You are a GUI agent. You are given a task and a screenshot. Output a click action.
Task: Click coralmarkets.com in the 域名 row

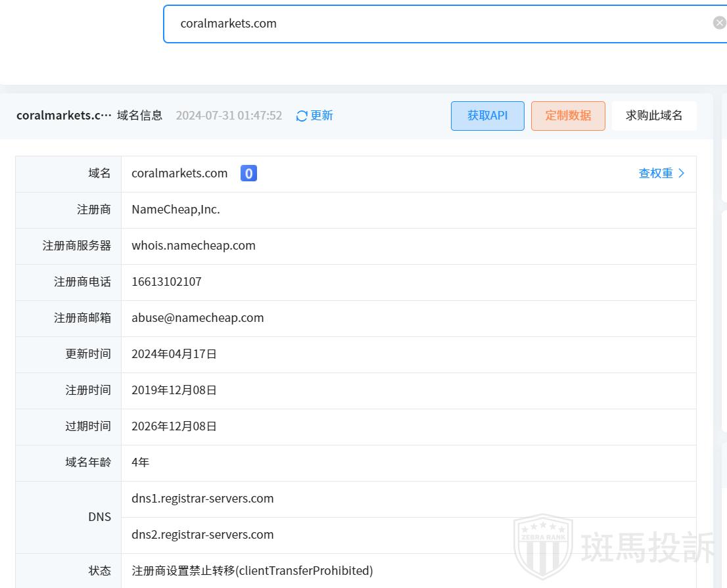tap(179, 173)
